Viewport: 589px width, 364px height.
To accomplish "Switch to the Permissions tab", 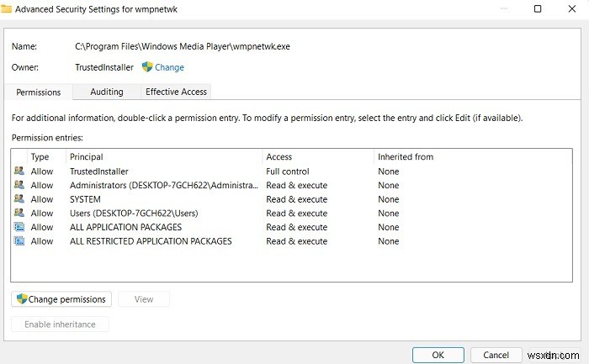I will point(39,92).
